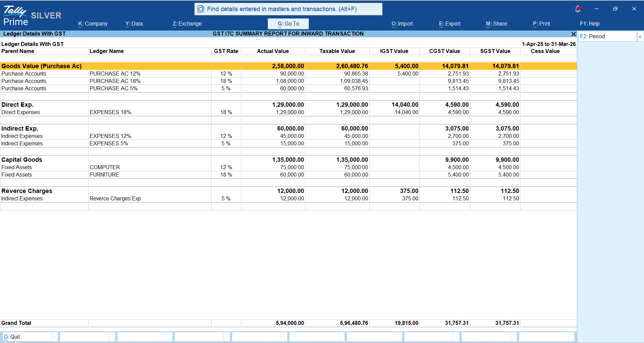Select the COMPUTER ledger row
Screen dimensions: 644x343
pos(288,167)
